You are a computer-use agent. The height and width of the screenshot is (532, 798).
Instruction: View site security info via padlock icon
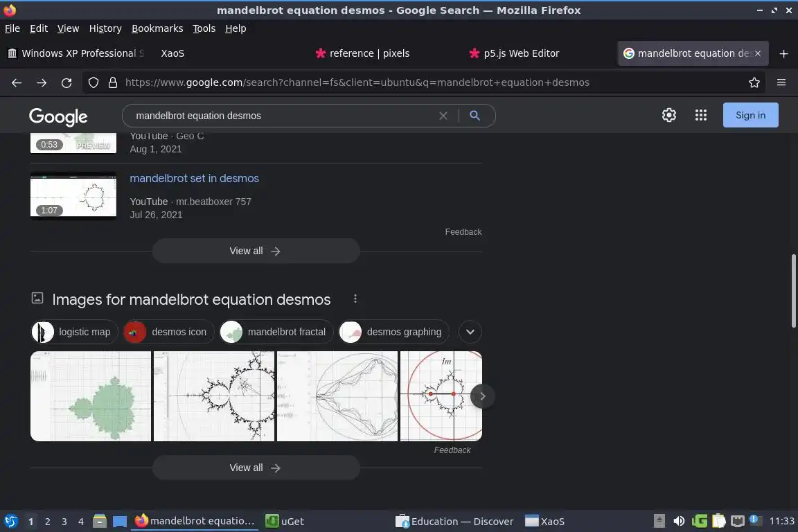point(113,82)
